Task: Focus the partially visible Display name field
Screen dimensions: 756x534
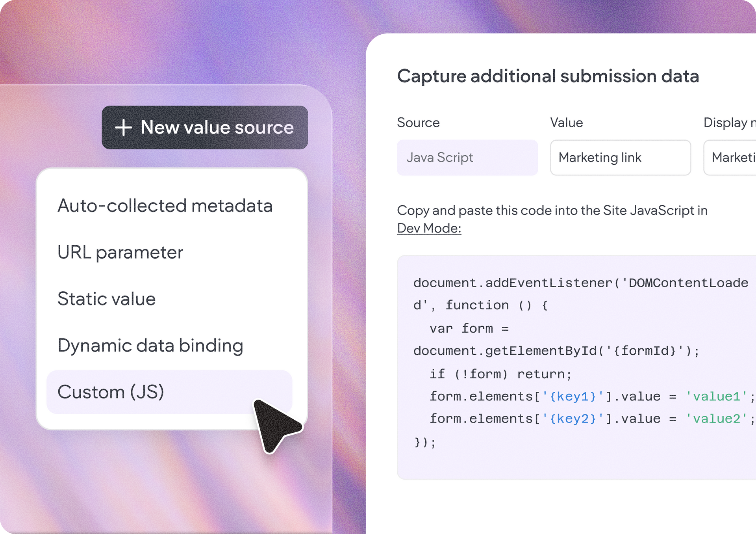Action: (730, 158)
